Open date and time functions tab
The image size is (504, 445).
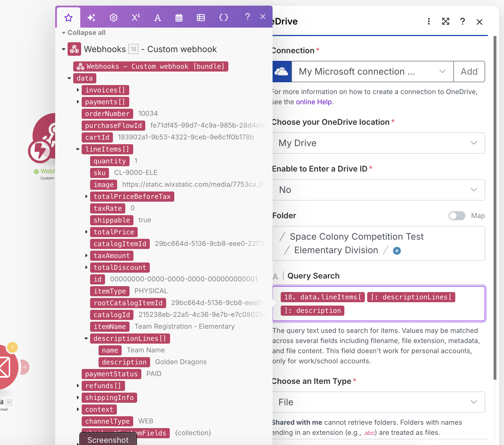(179, 18)
